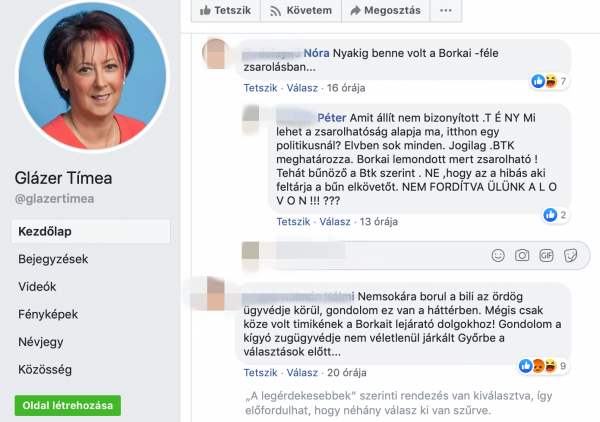Like Péter's reply with Tetszik link
This screenshot has width=600, height=422.
293,222
